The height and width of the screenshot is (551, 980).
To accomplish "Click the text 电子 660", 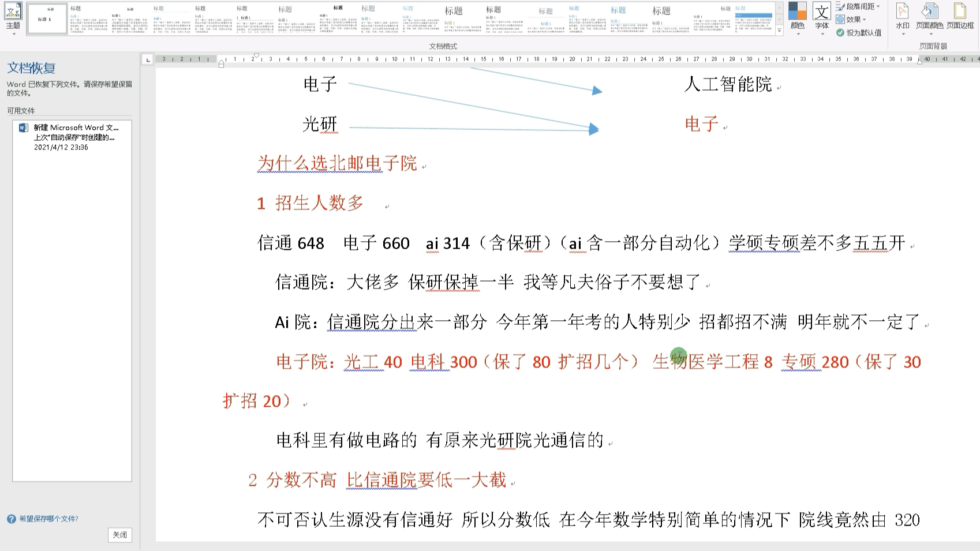I will (376, 243).
